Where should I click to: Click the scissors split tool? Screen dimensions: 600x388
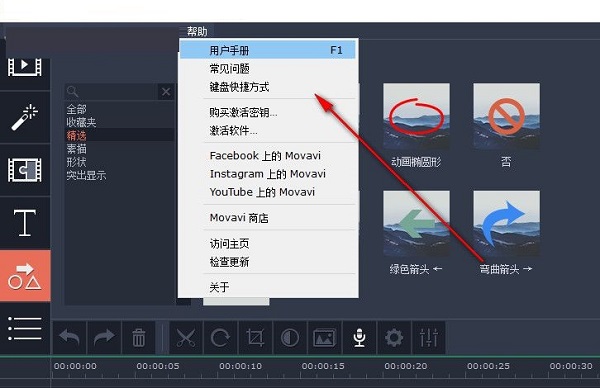click(x=186, y=337)
